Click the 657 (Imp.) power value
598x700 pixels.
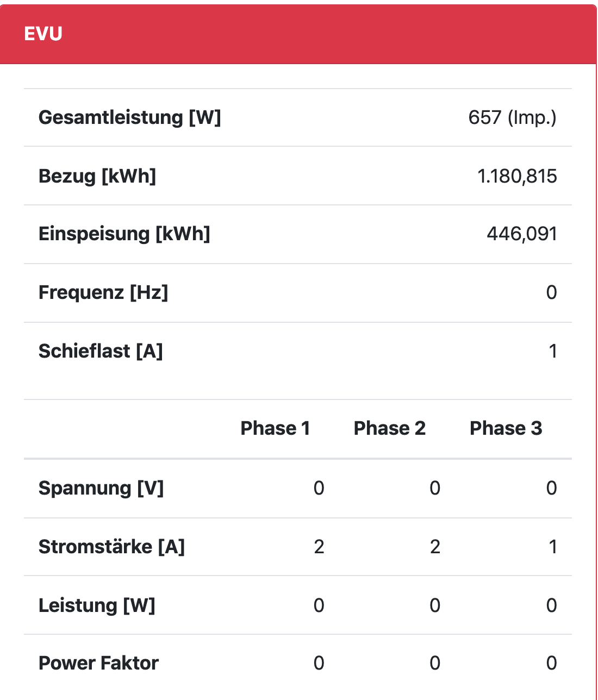coord(512,117)
